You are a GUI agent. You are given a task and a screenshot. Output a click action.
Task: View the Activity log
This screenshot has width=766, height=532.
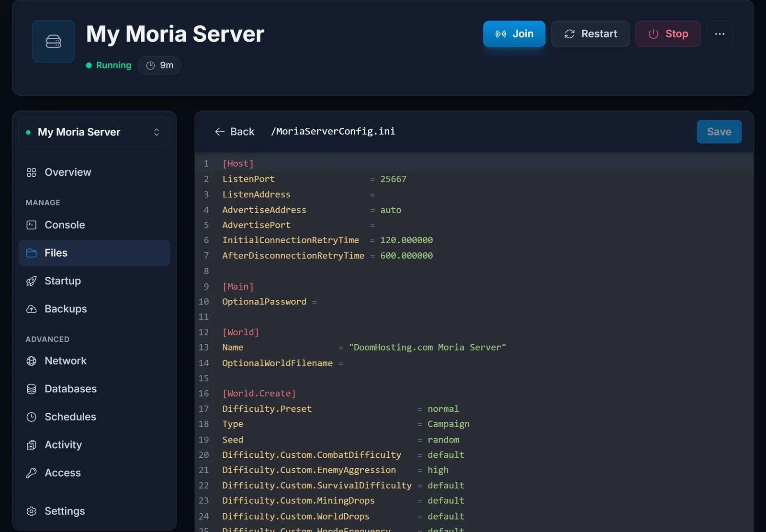click(94, 445)
